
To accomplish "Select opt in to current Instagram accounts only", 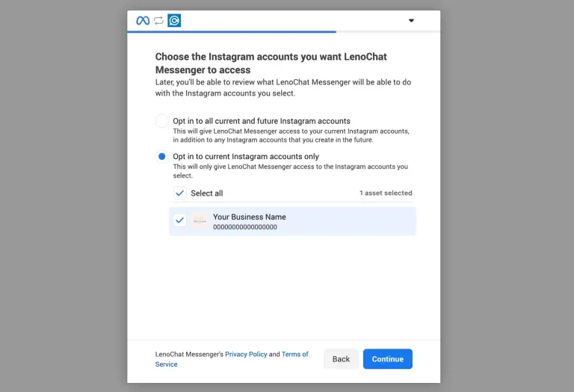I will click(x=161, y=157).
